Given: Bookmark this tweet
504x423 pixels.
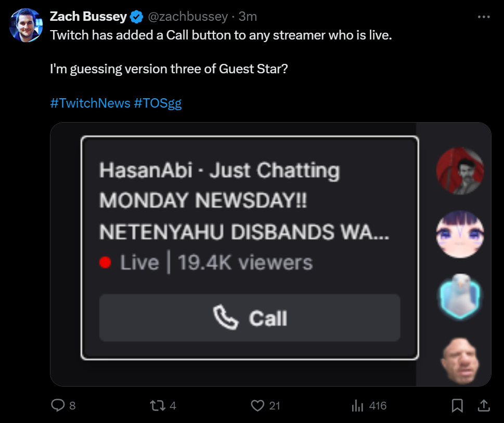Looking at the screenshot, I should click(x=457, y=405).
